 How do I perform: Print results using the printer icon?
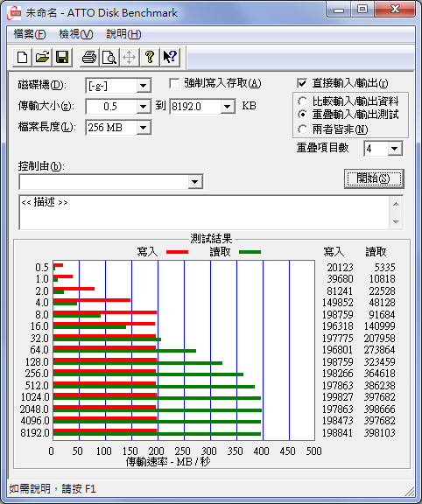[x=89, y=57]
